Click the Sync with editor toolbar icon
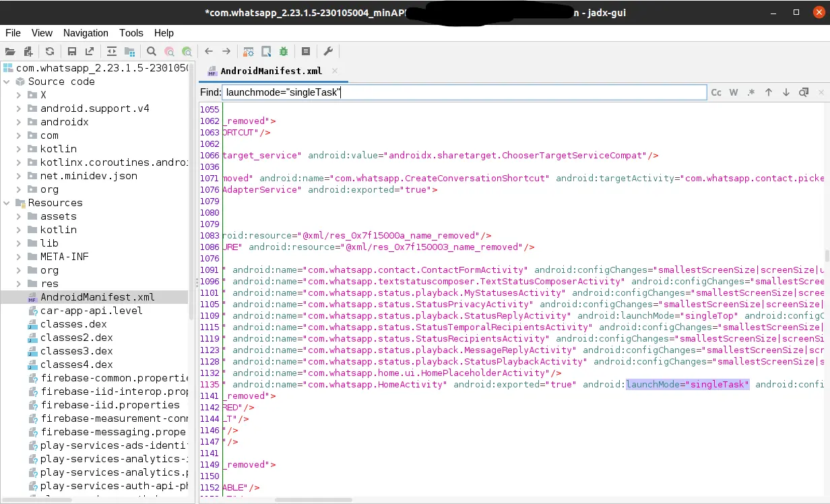The image size is (830, 504). coord(112,51)
